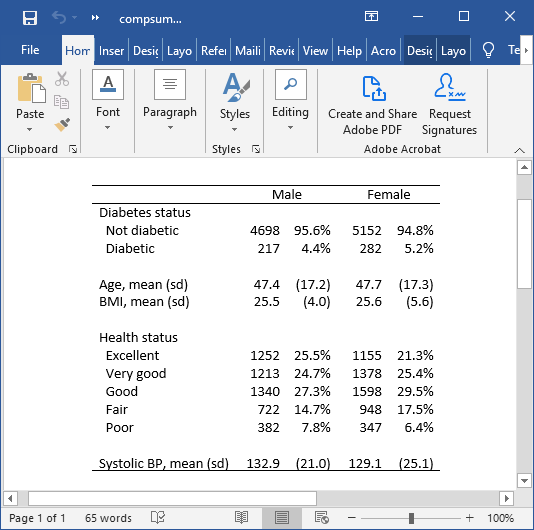Open the Review ribbon tab
This screenshot has height=530, width=534.
point(282,51)
